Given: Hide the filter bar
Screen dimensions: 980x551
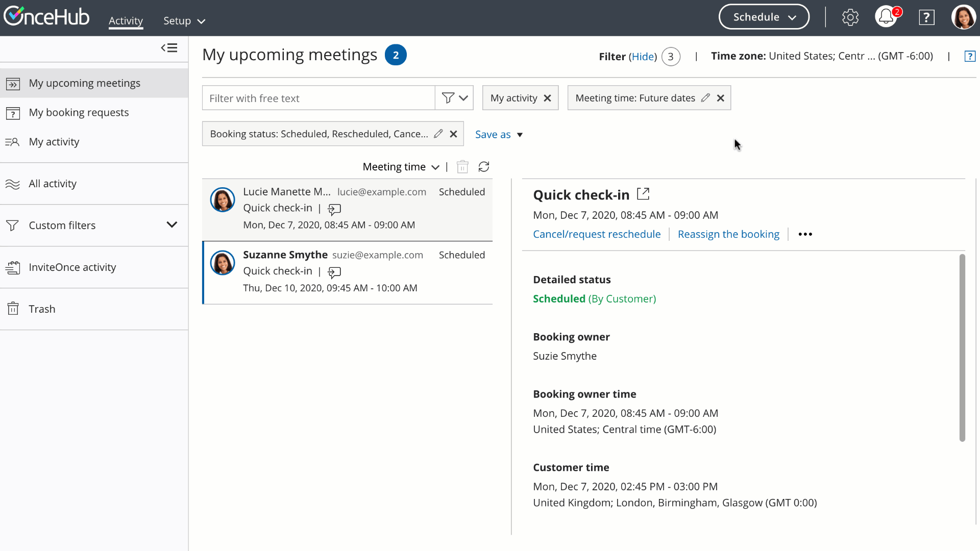Looking at the screenshot, I should coord(643,57).
